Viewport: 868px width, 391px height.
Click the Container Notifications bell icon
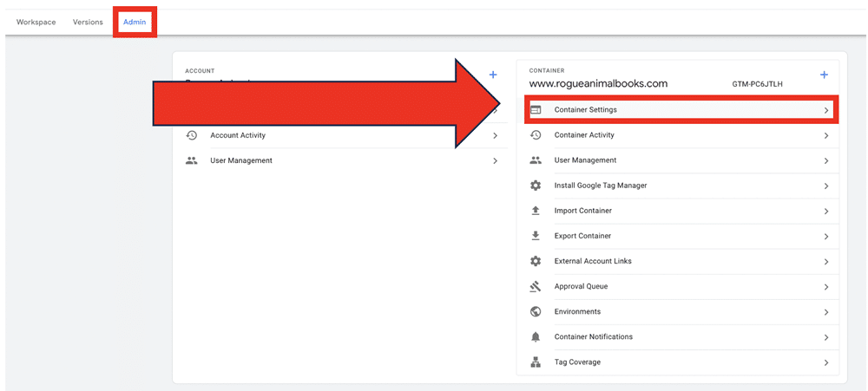click(536, 336)
